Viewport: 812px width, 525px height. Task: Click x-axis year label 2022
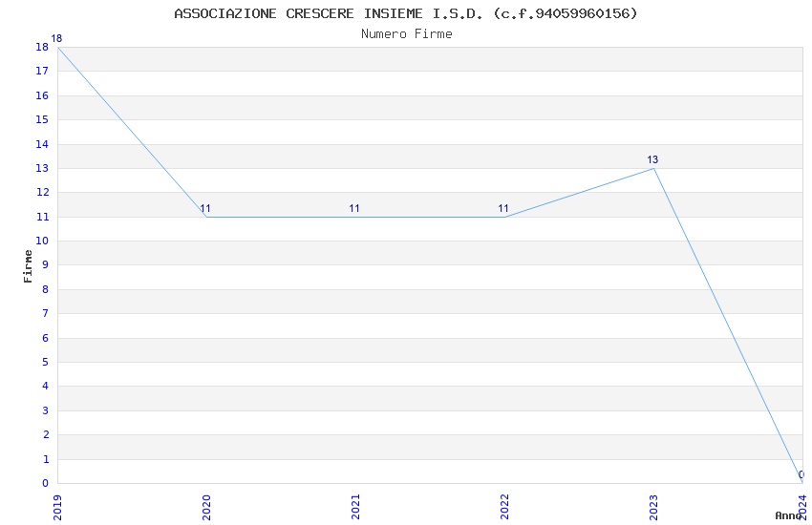(x=505, y=507)
